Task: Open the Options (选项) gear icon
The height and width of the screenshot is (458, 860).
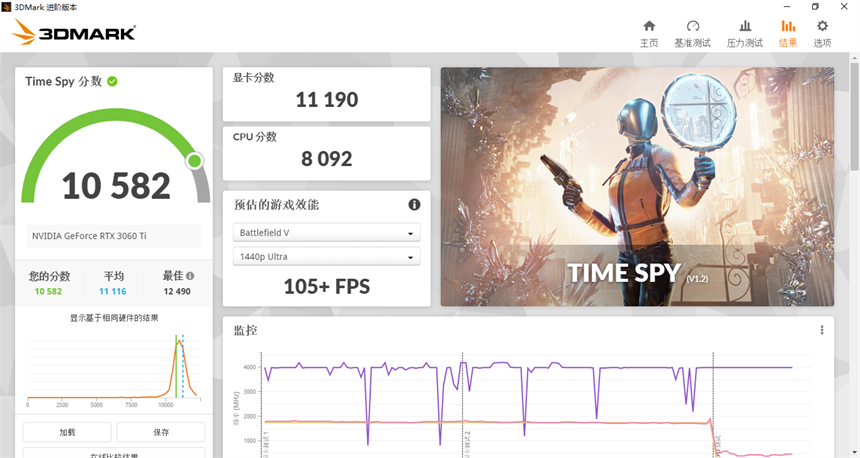Action: tap(822, 26)
